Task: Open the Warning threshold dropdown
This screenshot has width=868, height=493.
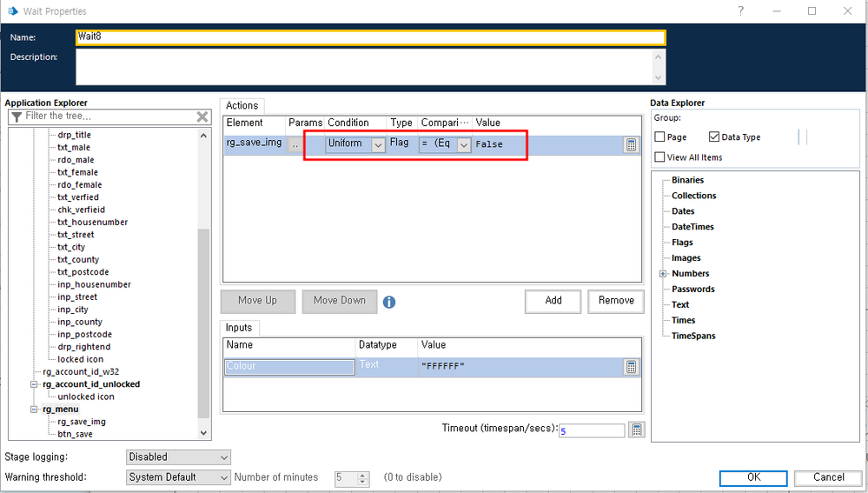Action: click(224, 477)
